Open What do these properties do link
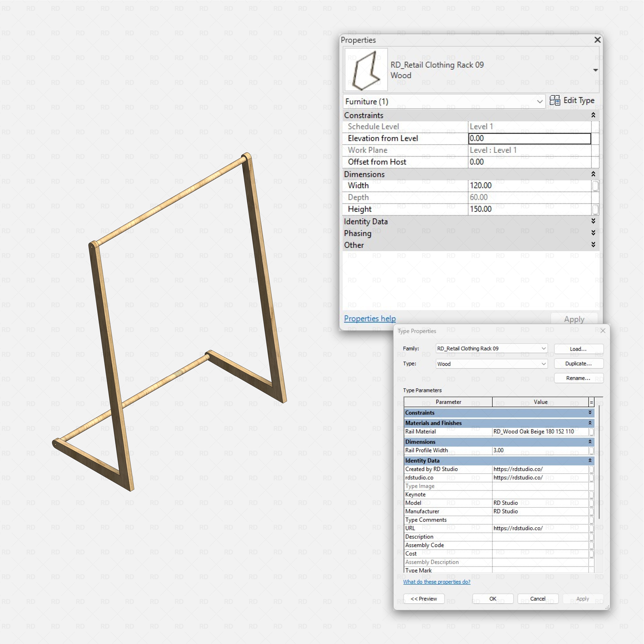Viewport: 644px width, 644px height. click(x=437, y=582)
